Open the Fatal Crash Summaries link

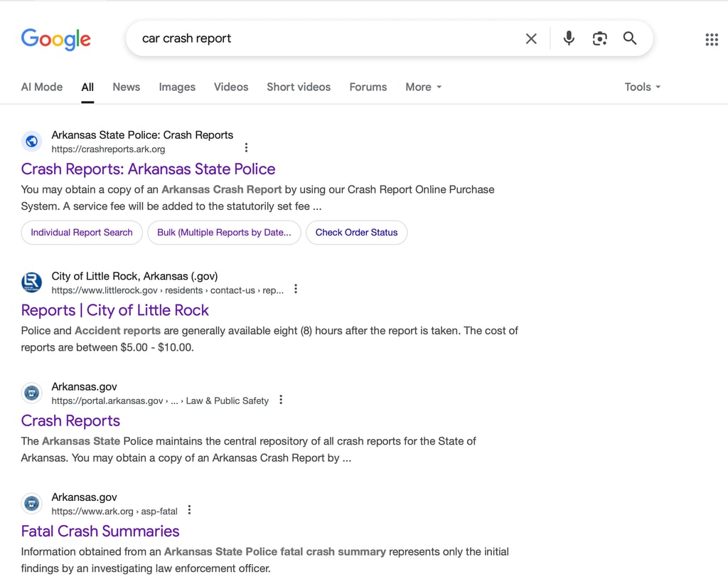pos(100,531)
